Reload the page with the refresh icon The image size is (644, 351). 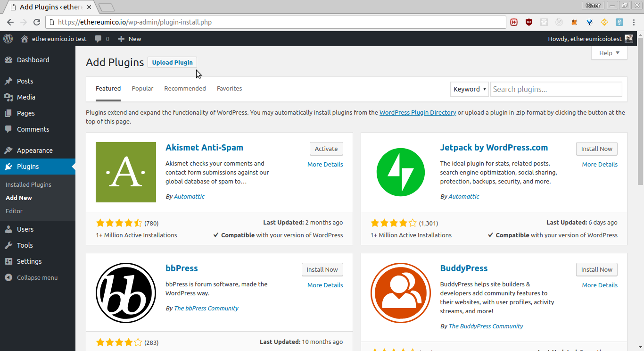37,22
